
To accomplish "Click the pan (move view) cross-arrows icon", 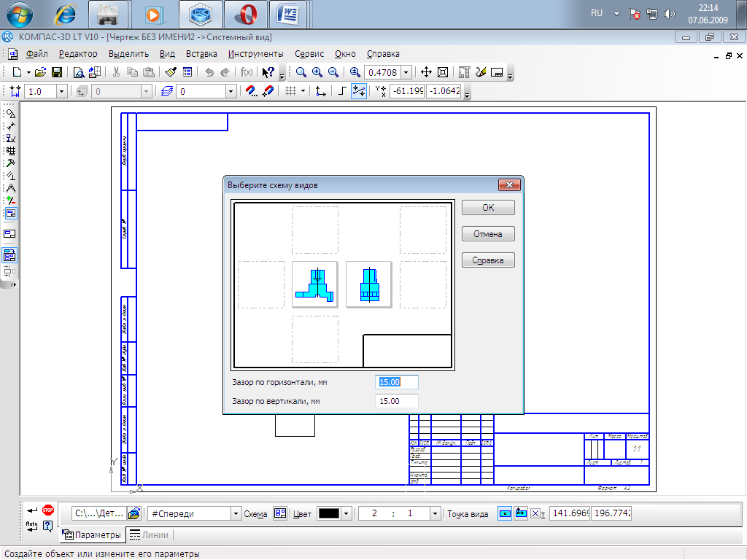I will tap(426, 72).
